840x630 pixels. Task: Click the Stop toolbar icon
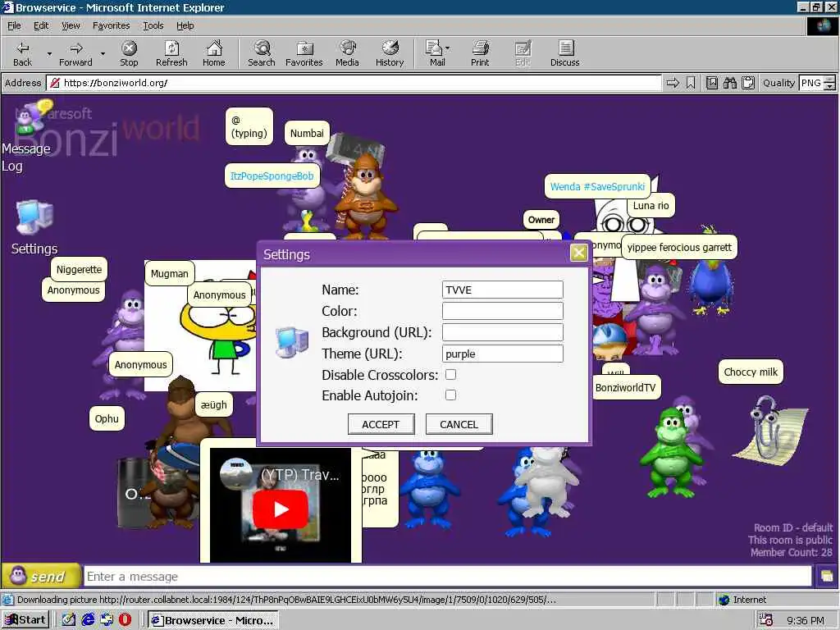129,48
